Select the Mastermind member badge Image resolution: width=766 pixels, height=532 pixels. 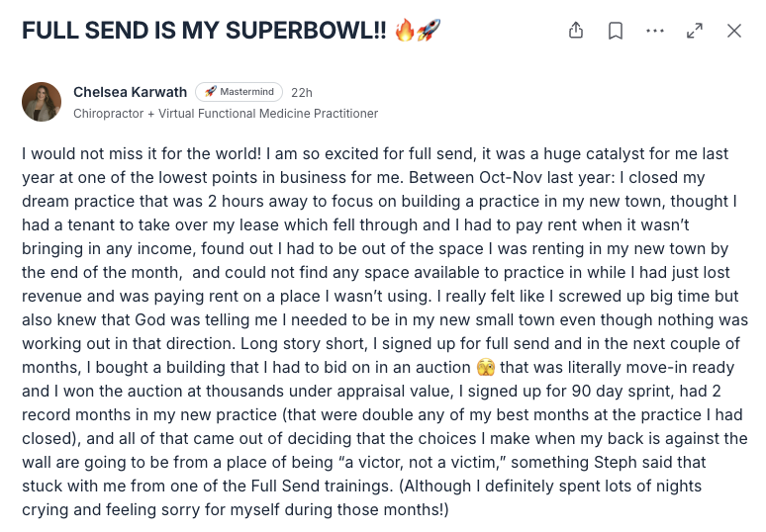click(x=239, y=92)
